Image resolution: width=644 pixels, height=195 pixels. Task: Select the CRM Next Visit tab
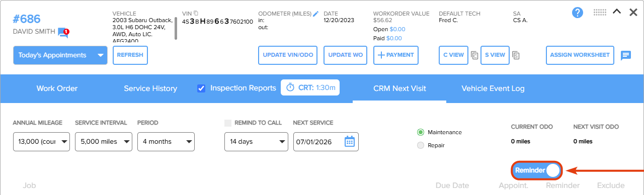pyautogui.click(x=399, y=88)
